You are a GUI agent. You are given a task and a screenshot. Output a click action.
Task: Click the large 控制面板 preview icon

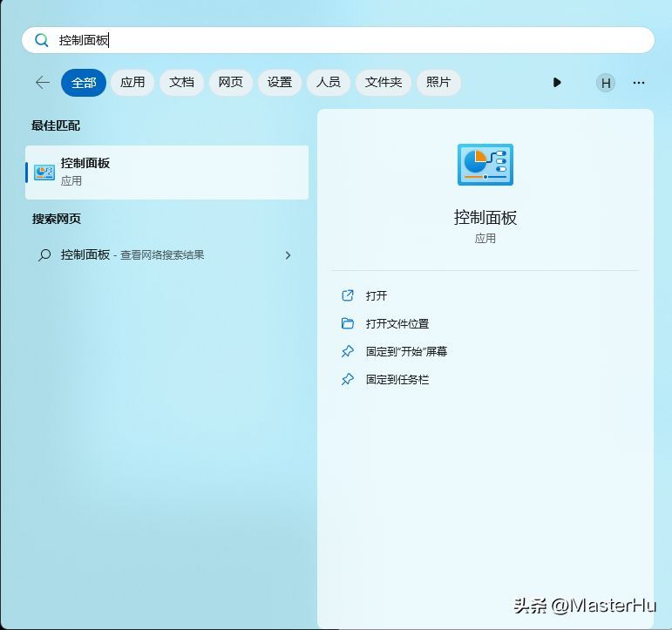pos(485,165)
